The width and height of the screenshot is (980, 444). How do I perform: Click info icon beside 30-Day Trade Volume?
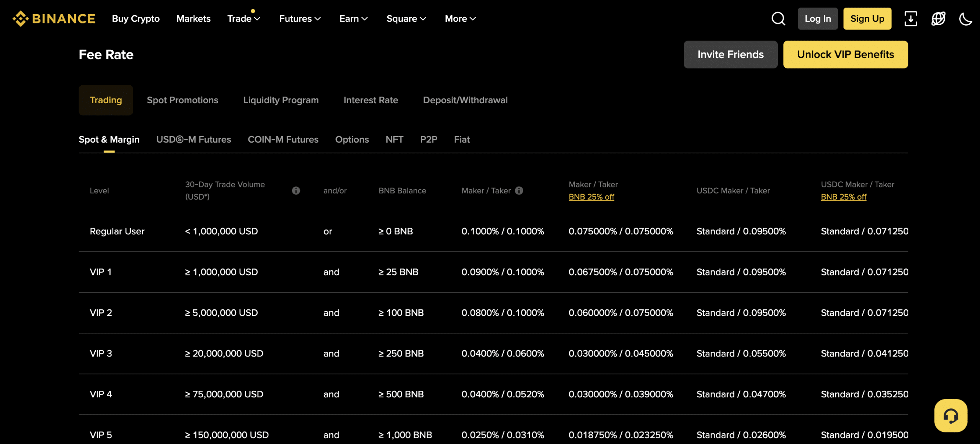point(296,190)
